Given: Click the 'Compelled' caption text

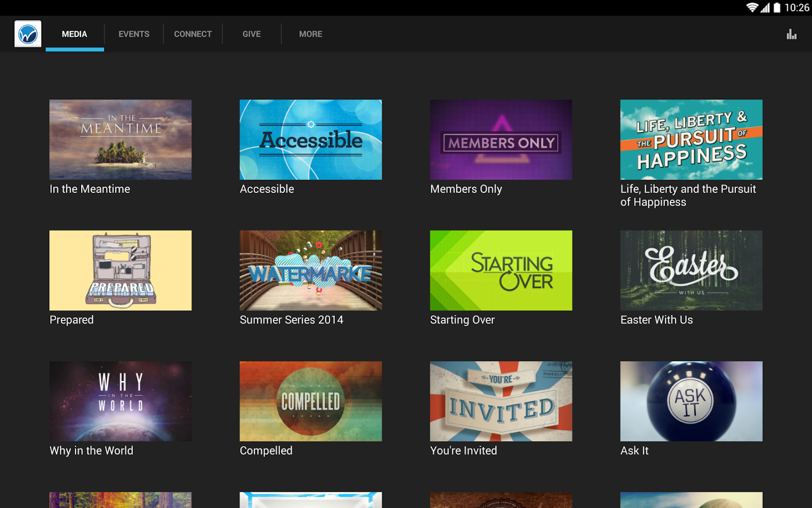Looking at the screenshot, I should point(266,450).
